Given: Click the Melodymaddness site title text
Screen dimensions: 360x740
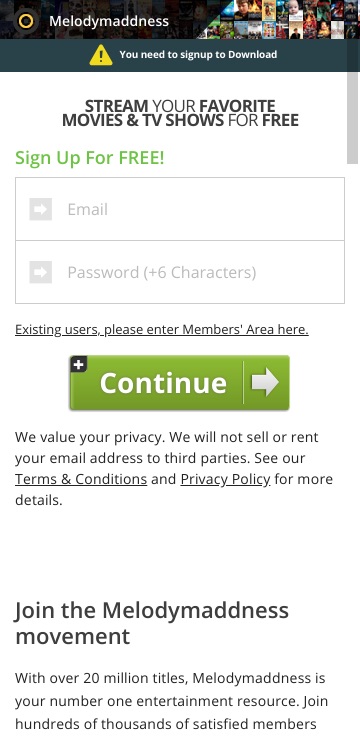Looking at the screenshot, I should [109, 21].
